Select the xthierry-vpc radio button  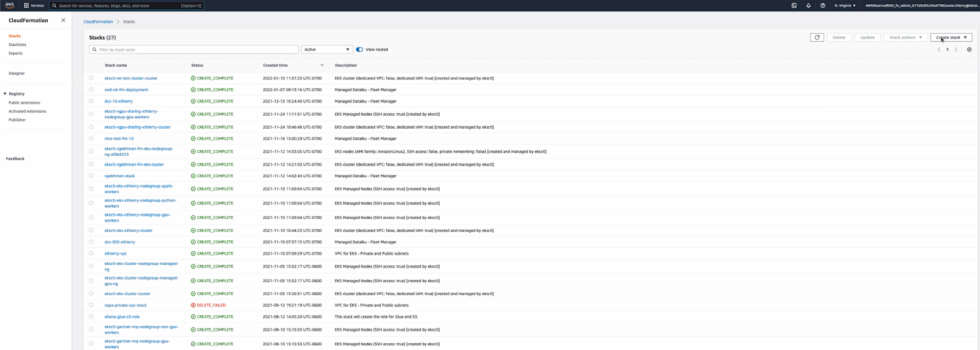(91, 253)
